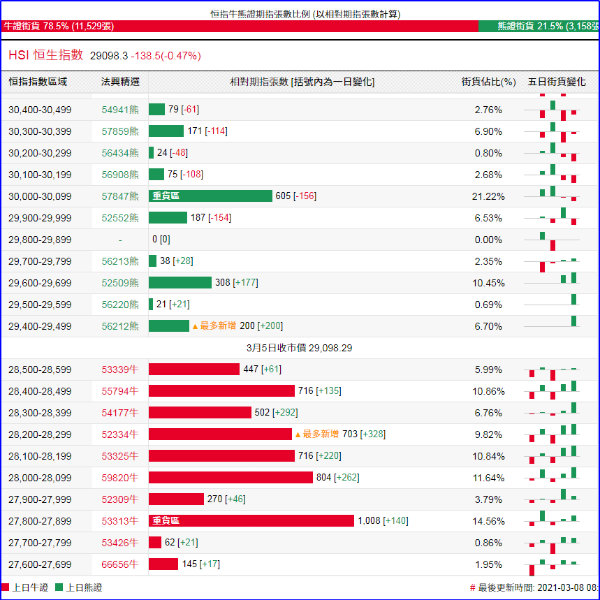Image resolution: width=600 pixels, height=600 pixels.
Task: Click the green 上日熊證 legend swatch
Action: click(59, 587)
